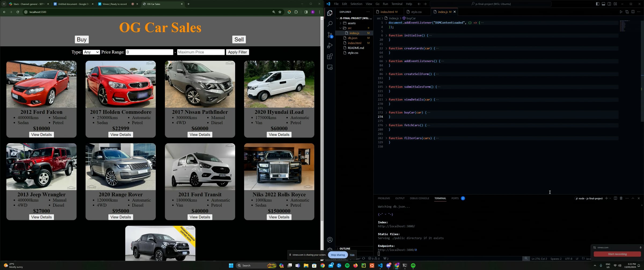
Task: Split the terminal panel
Action: [x=615, y=198]
